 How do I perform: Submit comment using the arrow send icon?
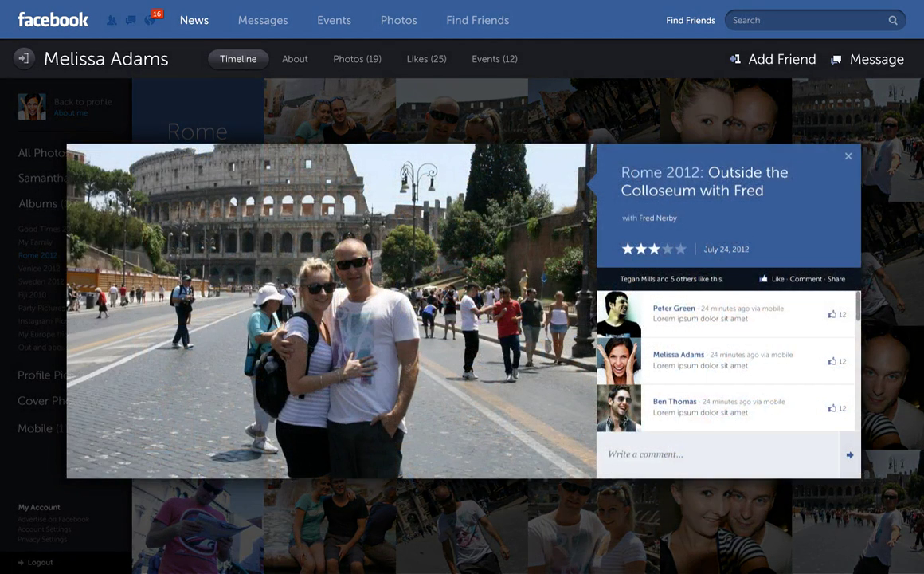click(850, 455)
